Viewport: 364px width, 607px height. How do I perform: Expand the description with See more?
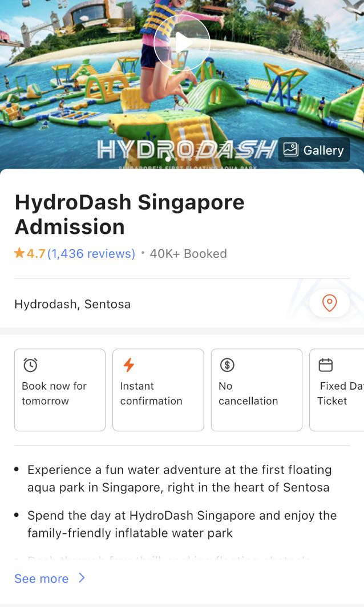[x=41, y=578]
